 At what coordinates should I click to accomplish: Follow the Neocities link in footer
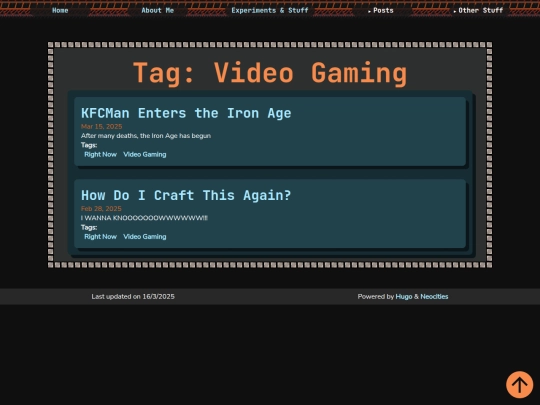click(434, 297)
